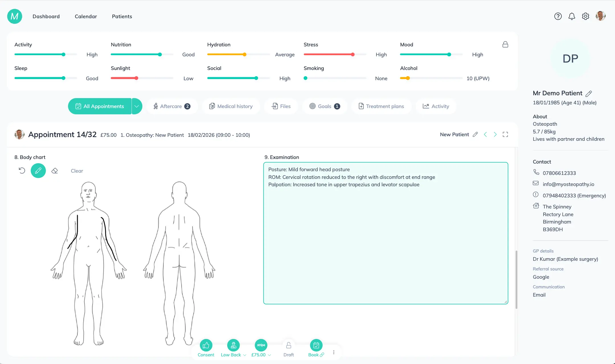The width and height of the screenshot is (615, 364).
Task: Select the pencil drawing tool on body chart
Action: tap(38, 171)
